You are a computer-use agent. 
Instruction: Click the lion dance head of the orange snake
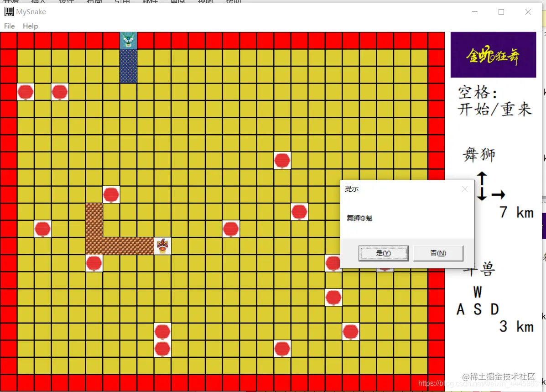pos(163,246)
